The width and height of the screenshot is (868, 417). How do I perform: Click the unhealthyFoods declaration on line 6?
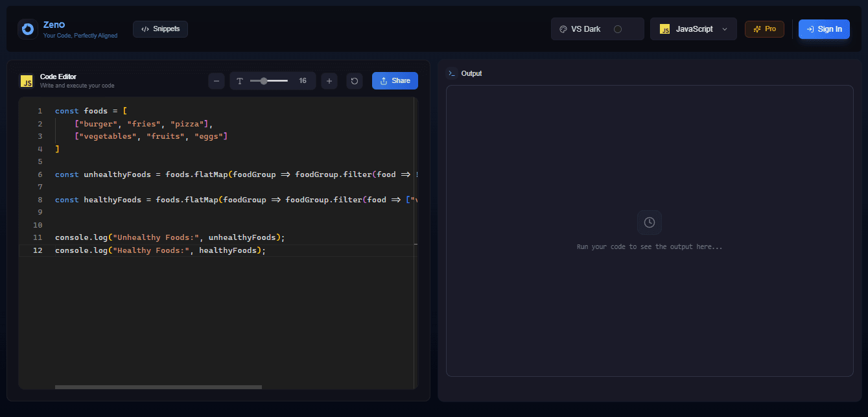[x=117, y=174]
